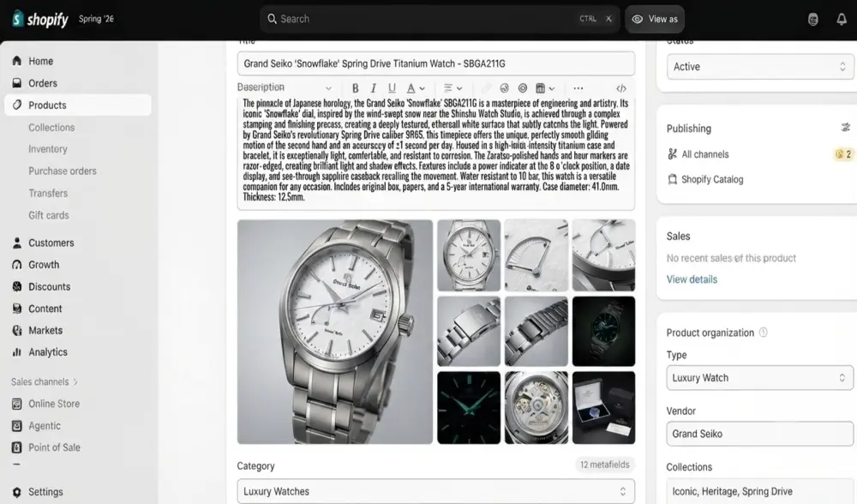Select the front-view watch thumbnail
This screenshot has width=857, height=504.
tap(469, 255)
